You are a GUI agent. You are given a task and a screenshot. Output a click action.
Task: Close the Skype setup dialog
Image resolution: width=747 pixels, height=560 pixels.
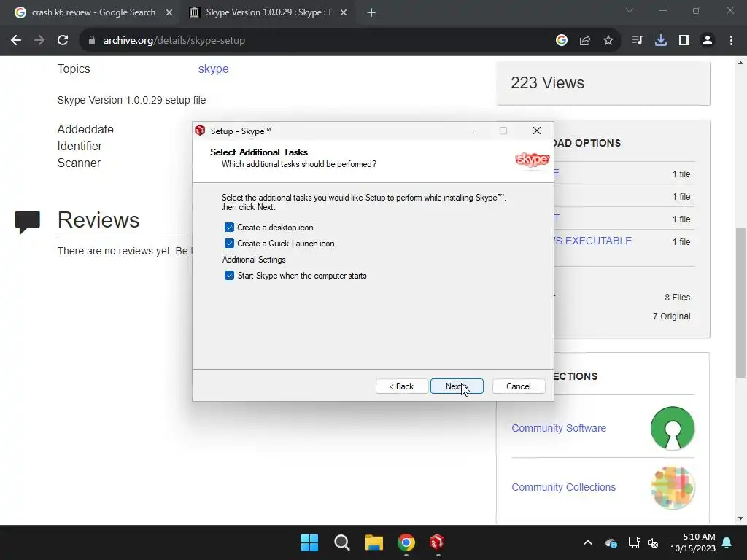point(536,131)
